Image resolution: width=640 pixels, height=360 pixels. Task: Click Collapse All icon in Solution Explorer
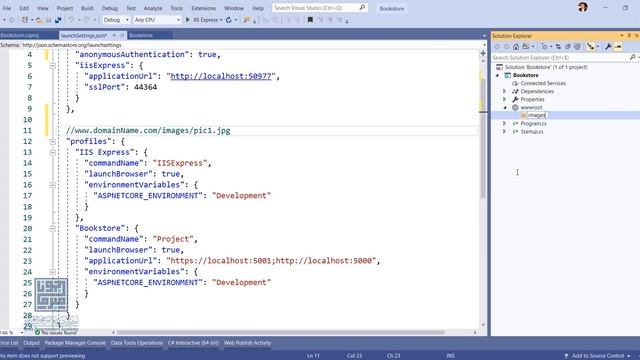click(567, 47)
